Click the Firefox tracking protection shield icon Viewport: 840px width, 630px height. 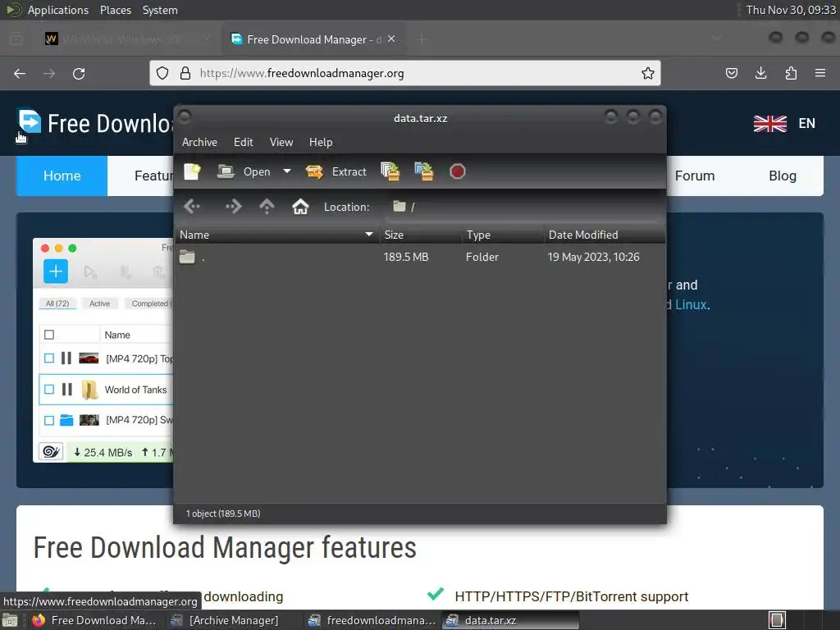coord(162,73)
